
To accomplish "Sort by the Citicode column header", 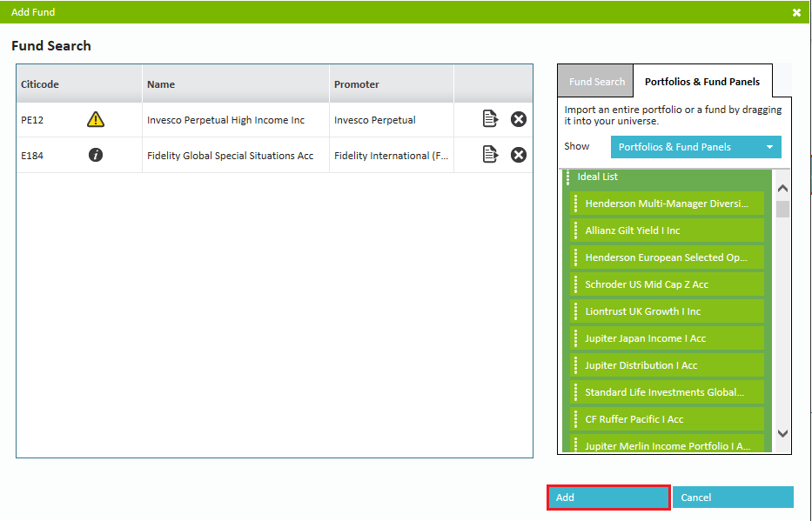I will (79, 83).
